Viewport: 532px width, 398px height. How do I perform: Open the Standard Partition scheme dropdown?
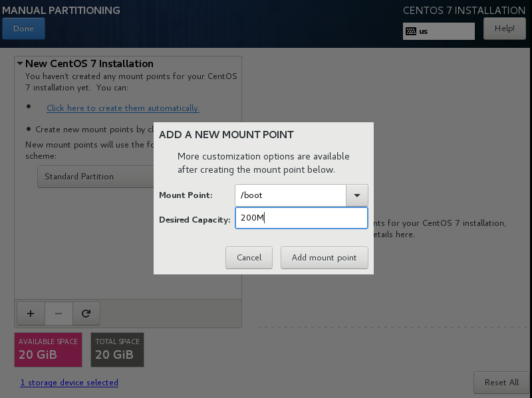(x=96, y=177)
